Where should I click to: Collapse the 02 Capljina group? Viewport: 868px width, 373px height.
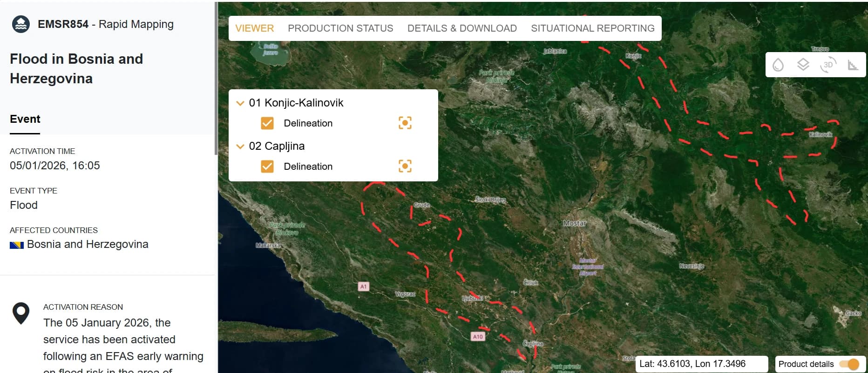click(x=240, y=146)
